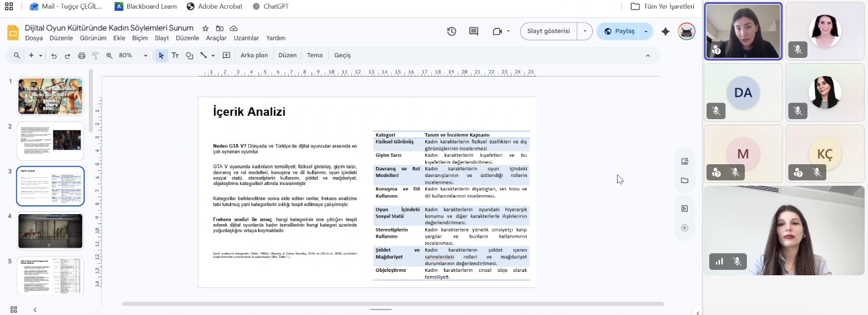Viewport: 868px width, 315px height.
Task: Select the shape insert tool
Action: [x=189, y=55]
